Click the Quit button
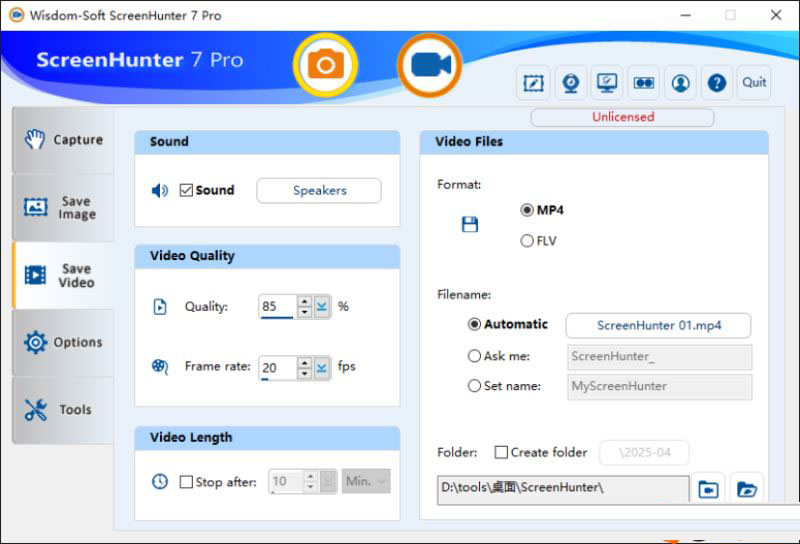 [x=754, y=83]
